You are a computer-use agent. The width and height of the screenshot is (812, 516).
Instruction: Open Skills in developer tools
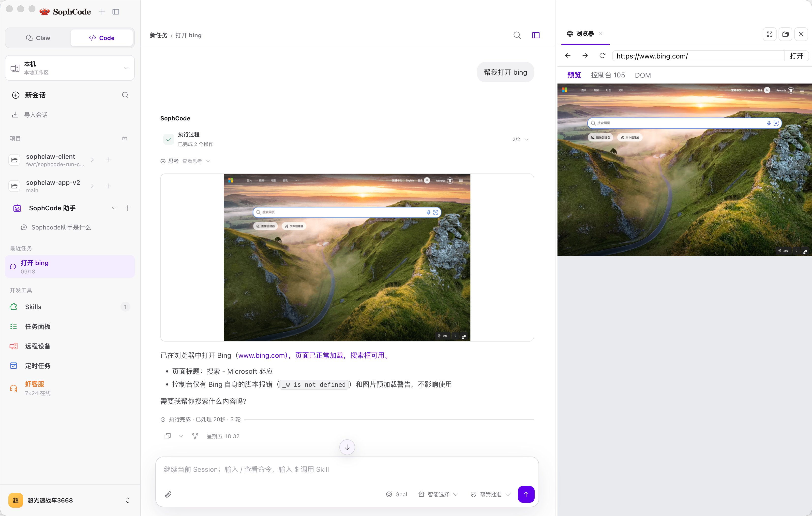[x=70, y=307]
